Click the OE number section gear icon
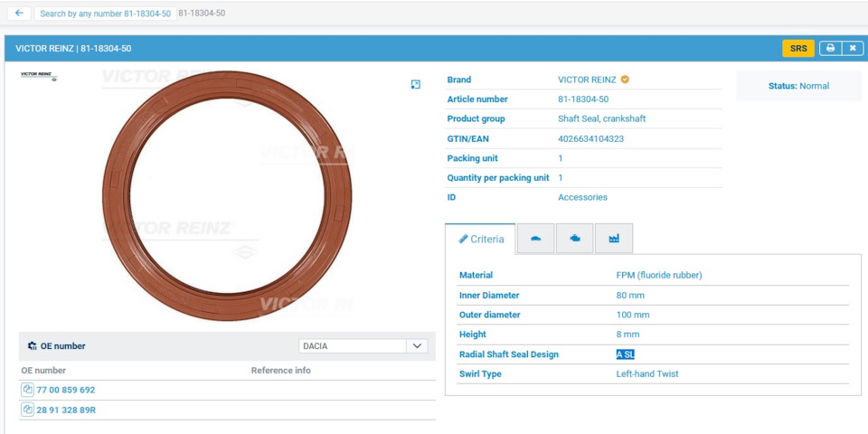Viewport: 868px width, 434px height. pyautogui.click(x=33, y=346)
